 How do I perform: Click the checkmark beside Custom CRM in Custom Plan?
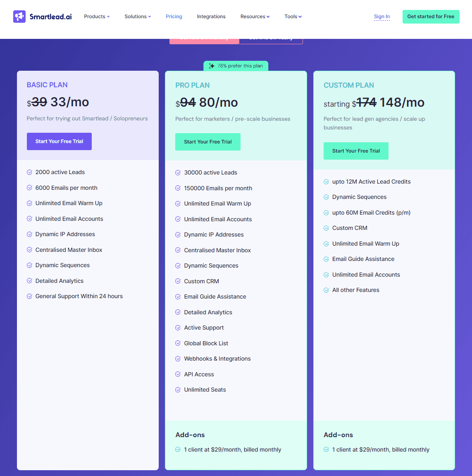[x=327, y=228]
